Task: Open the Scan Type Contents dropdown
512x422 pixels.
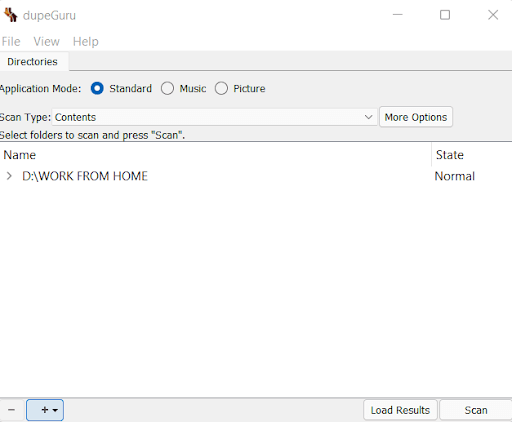Action: [x=214, y=117]
